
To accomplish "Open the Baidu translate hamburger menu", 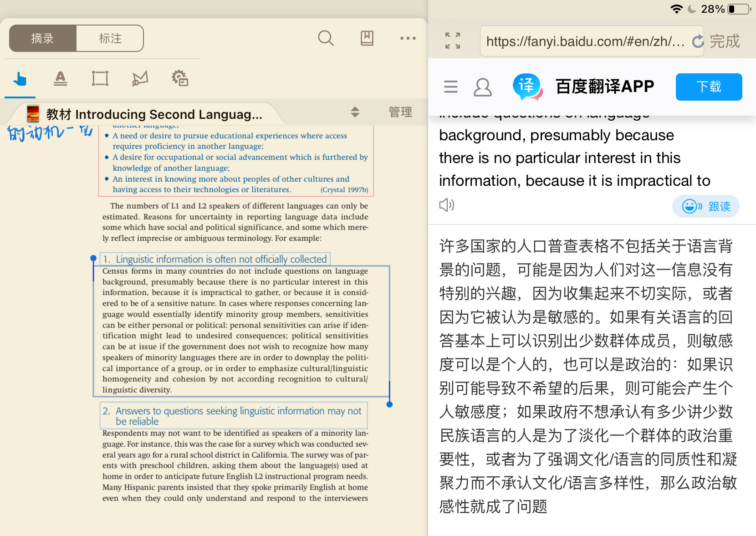I will click(x=451, y=87).
